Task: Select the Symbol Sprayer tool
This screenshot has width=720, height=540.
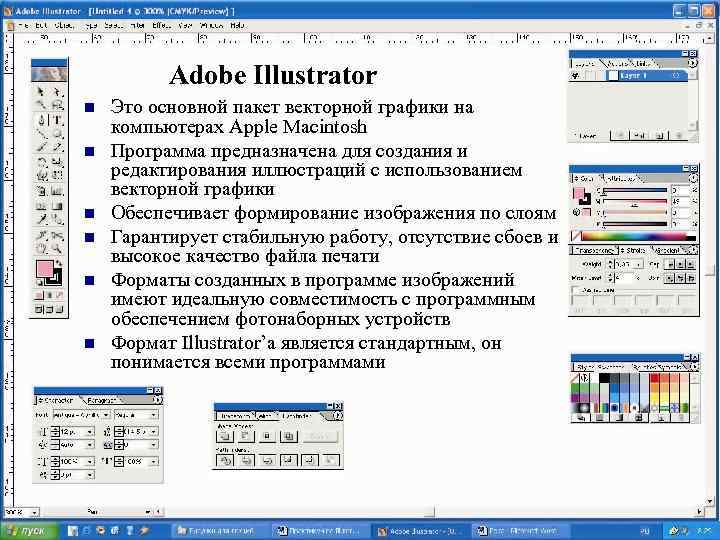Action: (x=41, y=191)
